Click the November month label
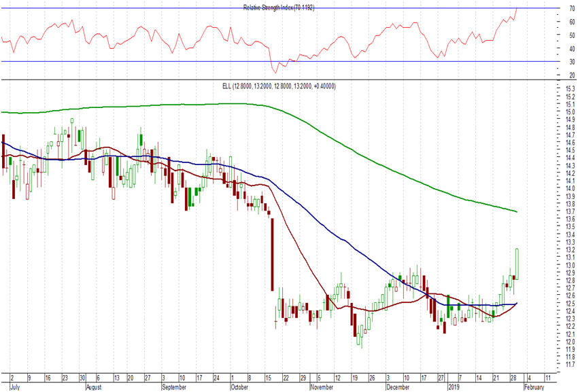The height and width of the screenshot is (392, 578). coord(322,387)
